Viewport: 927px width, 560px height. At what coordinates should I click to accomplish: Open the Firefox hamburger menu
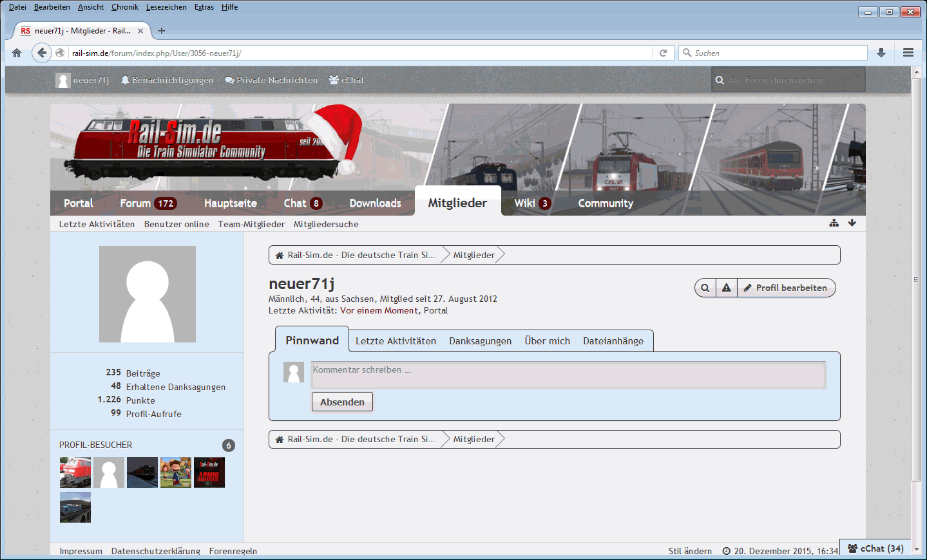point(908,53)
